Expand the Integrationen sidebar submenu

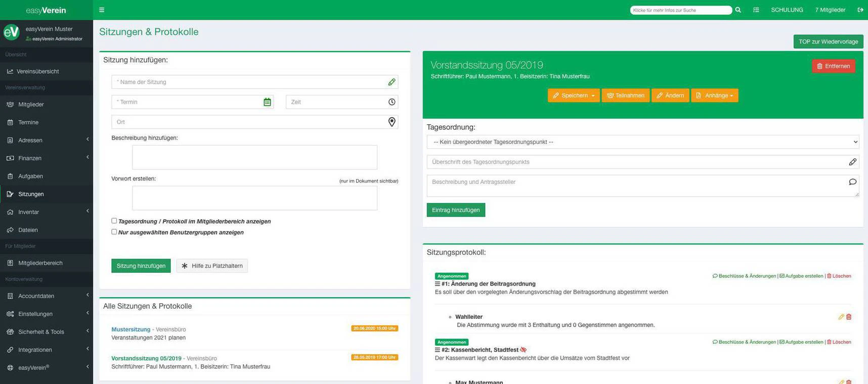[x=47, y=350]
